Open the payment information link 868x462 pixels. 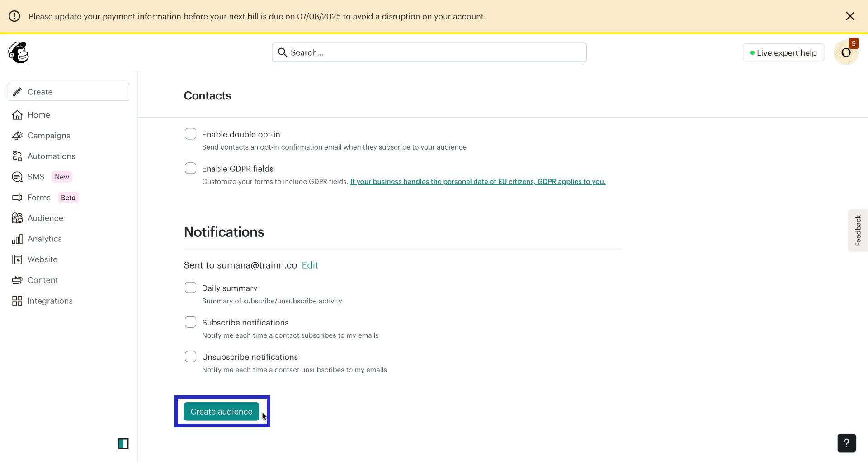(x=142, y=16)
